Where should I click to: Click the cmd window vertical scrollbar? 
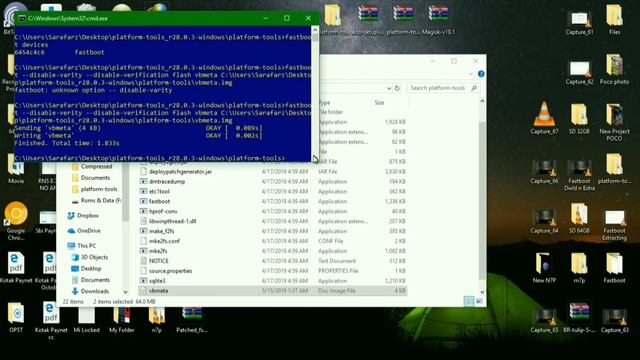click(x=315, y=94)
